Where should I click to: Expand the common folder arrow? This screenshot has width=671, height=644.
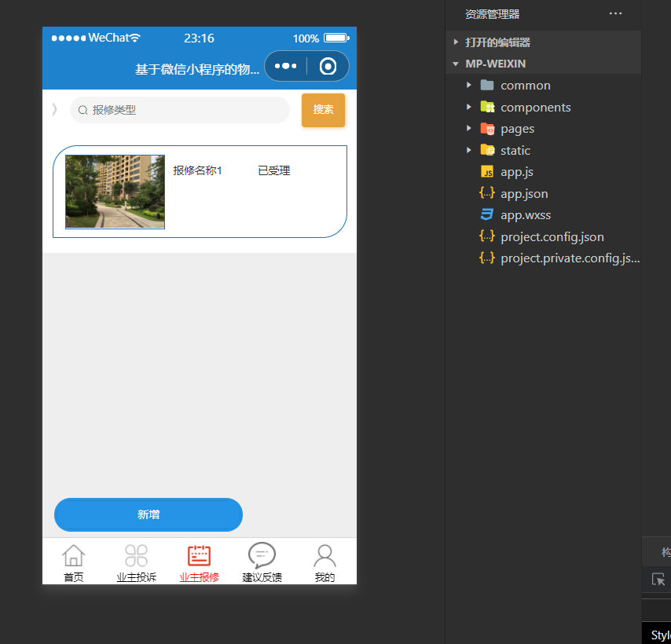[468, 85]
